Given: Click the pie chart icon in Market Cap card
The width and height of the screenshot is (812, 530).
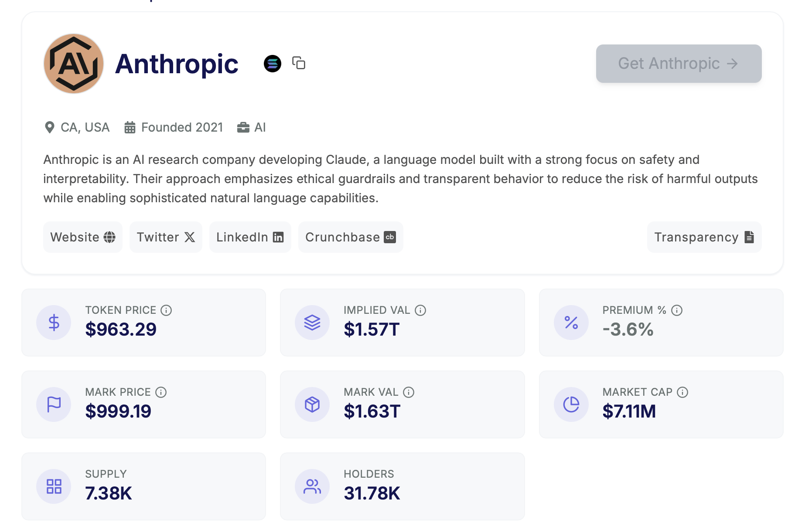Looking at the screenshot, I should (x=571, y=404).
